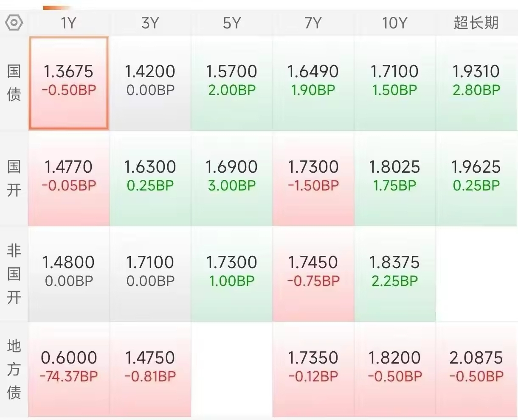Open 地方债 超长期 cell 2.0875
518x420 pixels.
point(477,370)
